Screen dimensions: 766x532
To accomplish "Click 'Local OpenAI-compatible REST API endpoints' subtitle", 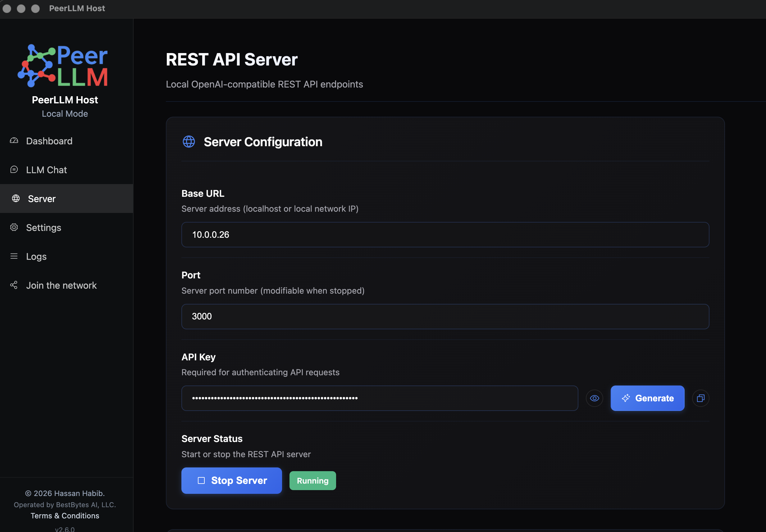I will click(264, 84).
